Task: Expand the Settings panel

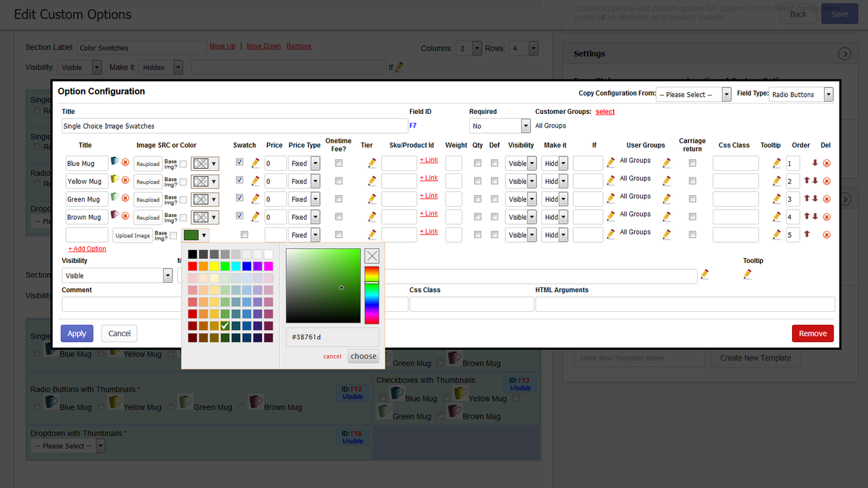Action: click(x=844, y=54)
